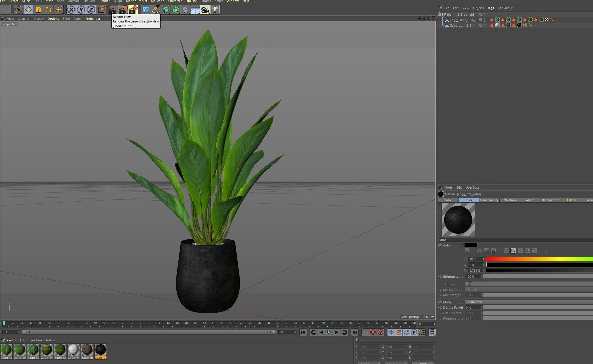Collapse the plant_1216_obj.obj tree node

click(x=440, y=14)
